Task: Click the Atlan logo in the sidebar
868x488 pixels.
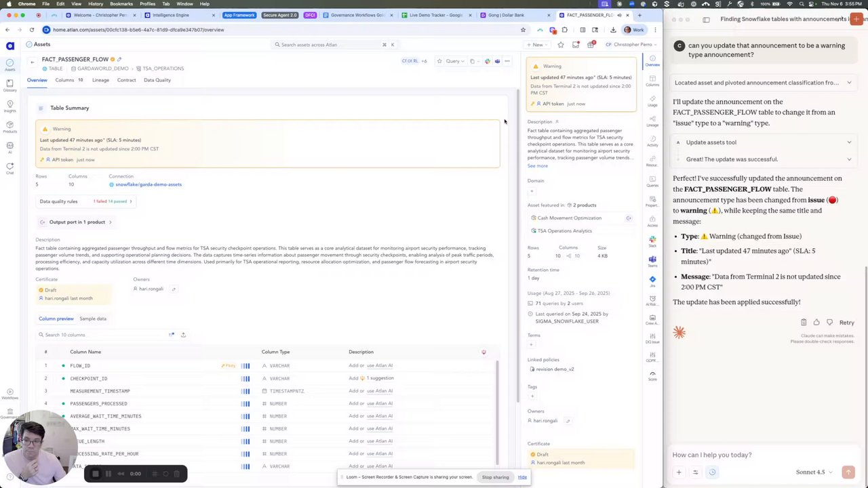Action: point(10,46)
